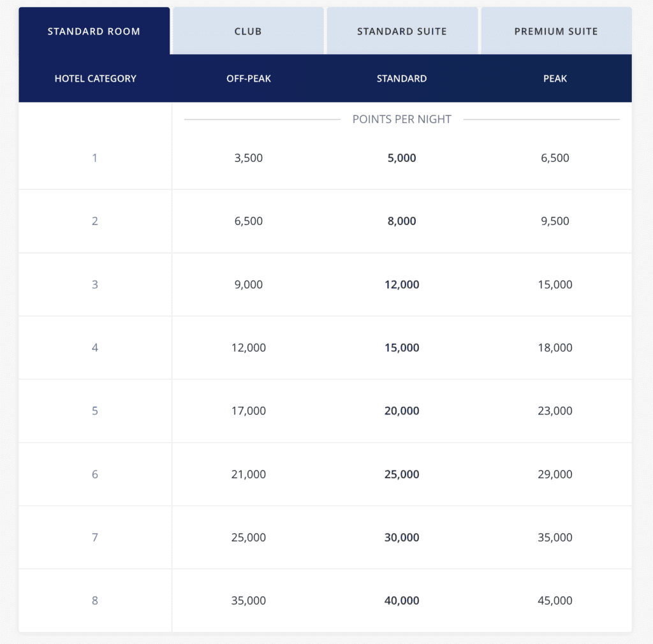Click the 5,000 standard points value
The image size is (653, 644).
click(x=402, y=157)
